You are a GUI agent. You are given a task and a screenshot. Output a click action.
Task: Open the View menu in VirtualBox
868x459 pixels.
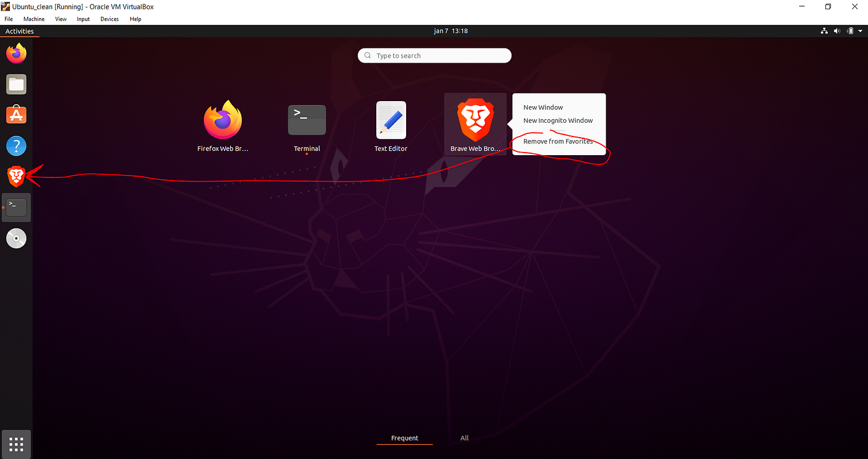[61, 19]
